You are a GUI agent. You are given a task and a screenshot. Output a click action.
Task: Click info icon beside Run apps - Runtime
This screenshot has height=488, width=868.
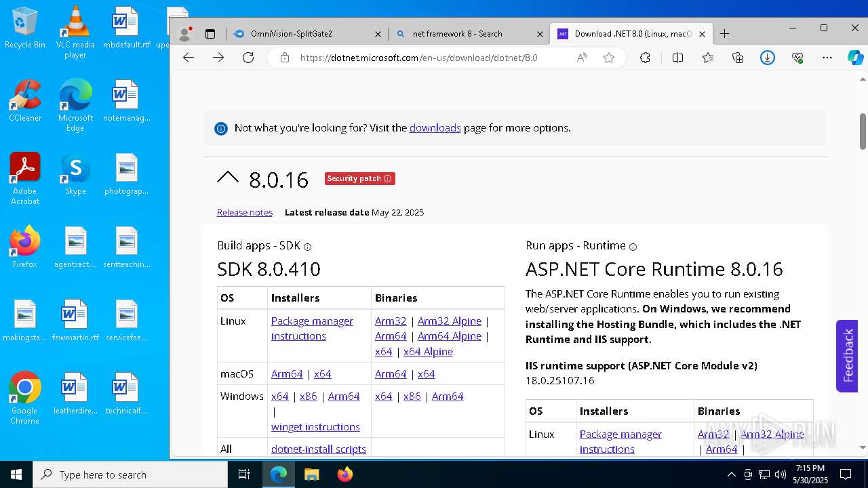[x=633, y=247]
